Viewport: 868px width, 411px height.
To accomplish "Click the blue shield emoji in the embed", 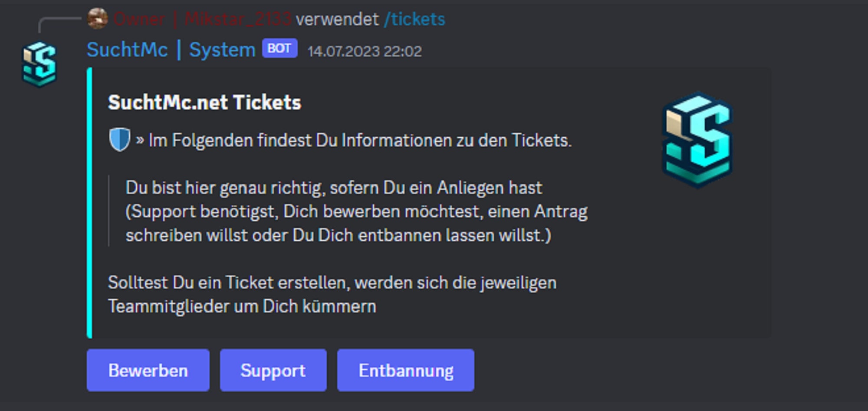I will click(x=119, y=139).
